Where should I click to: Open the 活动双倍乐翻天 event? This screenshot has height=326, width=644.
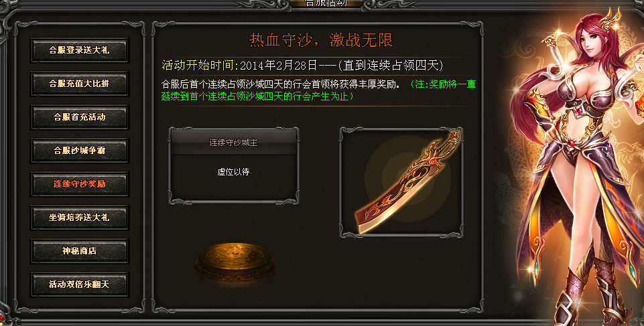coord(79,284)
